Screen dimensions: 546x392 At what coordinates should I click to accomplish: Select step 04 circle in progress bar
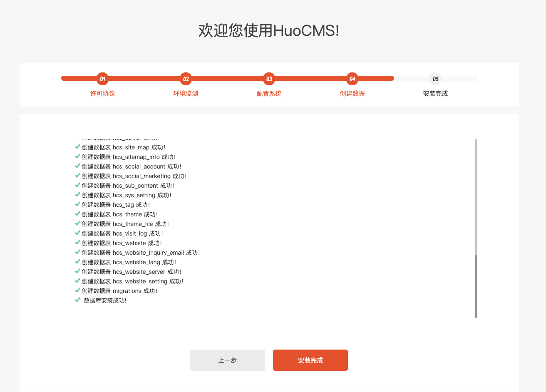tap(352, 79)
